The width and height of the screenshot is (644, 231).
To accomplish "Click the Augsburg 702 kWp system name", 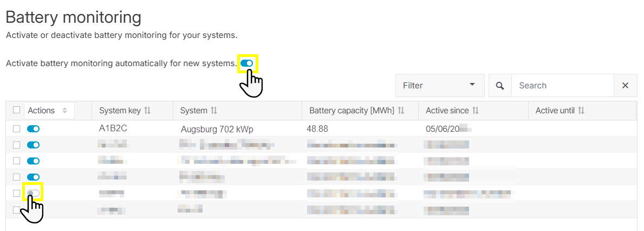I will (217, 130).
